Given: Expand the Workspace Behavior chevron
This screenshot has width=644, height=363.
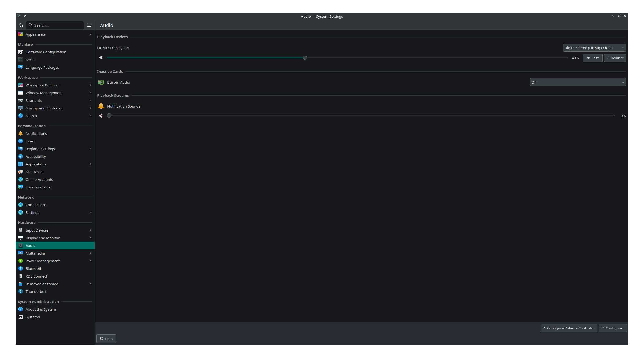Looking at the screenshot, I should point(90,85).
